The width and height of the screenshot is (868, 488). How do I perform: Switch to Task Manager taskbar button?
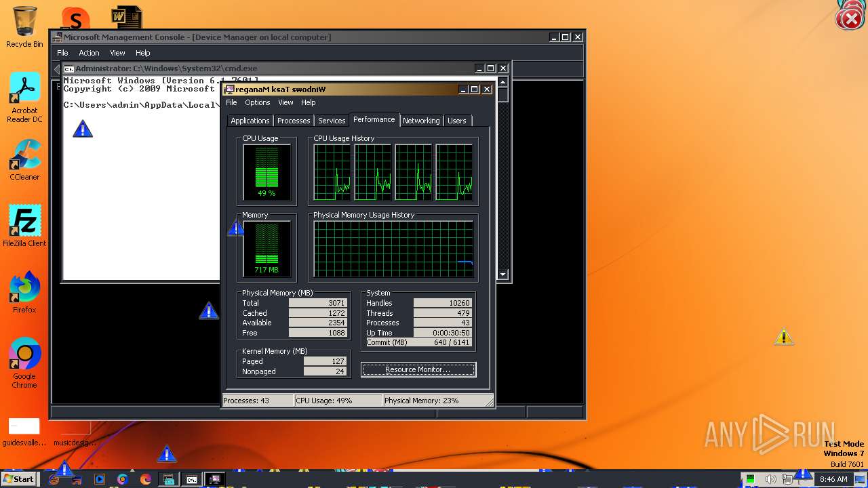tap(215, 479)
